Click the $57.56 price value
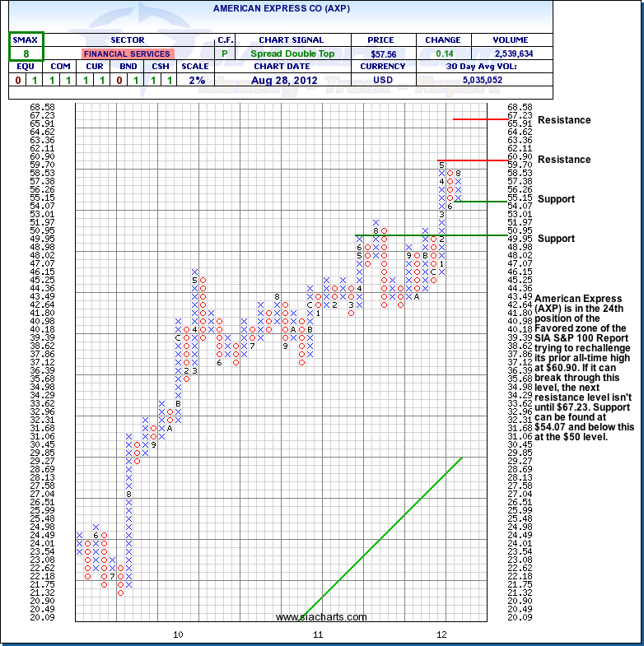The image size is (644, 646). tap(384, 53)
